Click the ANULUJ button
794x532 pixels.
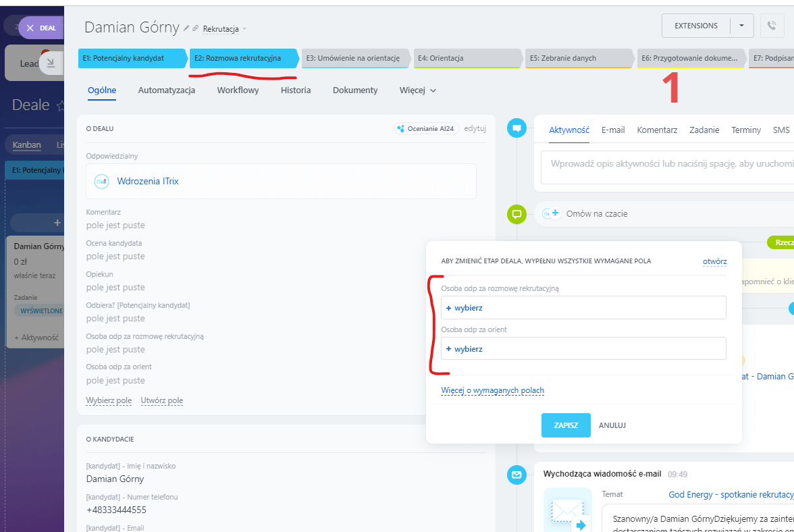click(x=612, y=425)
